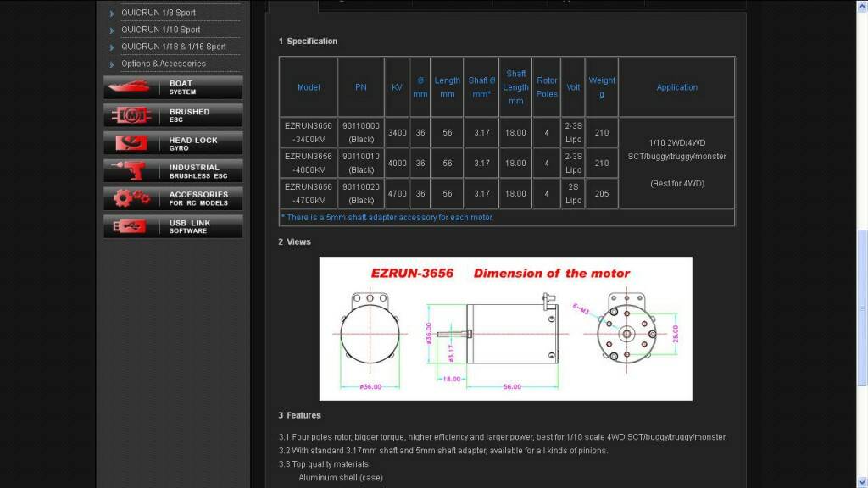The width and height of the screenshot is (868, 488).
Task: Open ACCESSORIES FOR RC MODELS label
Action: (198, 198)
